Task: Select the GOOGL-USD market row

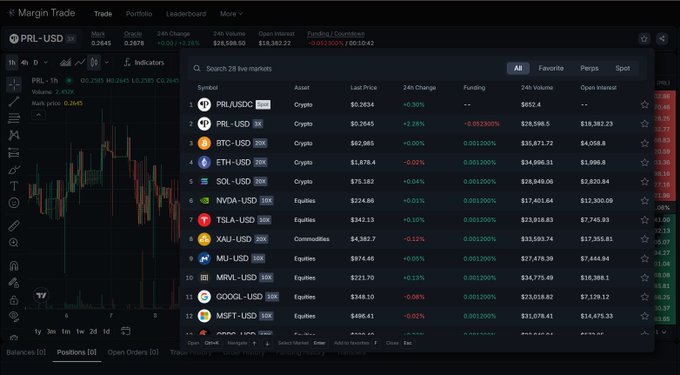Action: pos(417,297)
